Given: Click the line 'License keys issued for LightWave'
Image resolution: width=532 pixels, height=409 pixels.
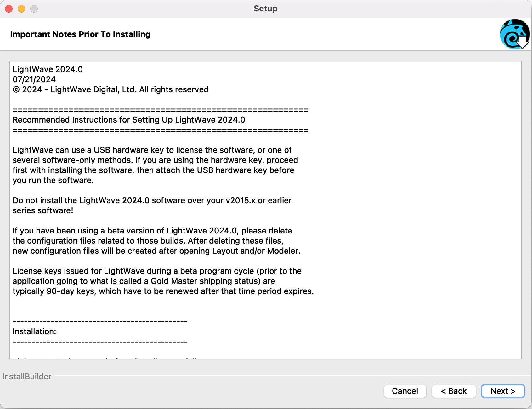Looking at the screenshot, I should click(x=157, y=271).
